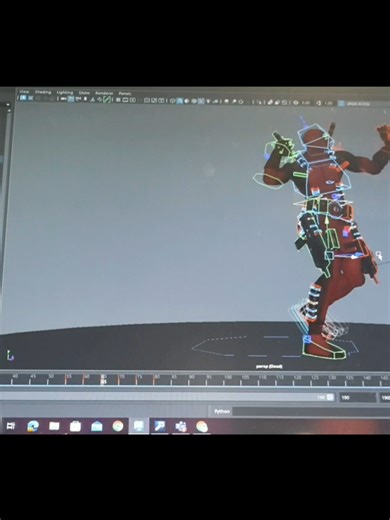This screenshot has height=520, width=390.
Task: Click the exposure value field 0.00
Action: tap(306, 103)
